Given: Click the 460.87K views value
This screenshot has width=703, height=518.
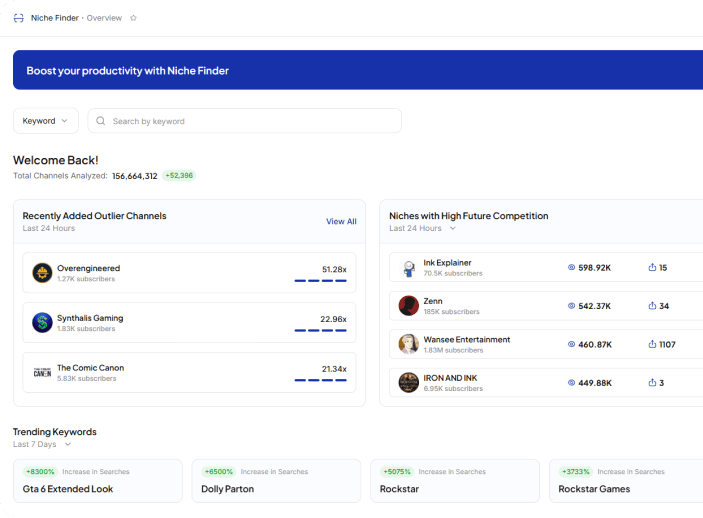Looking at the screenshot, I should click(595, 345).
